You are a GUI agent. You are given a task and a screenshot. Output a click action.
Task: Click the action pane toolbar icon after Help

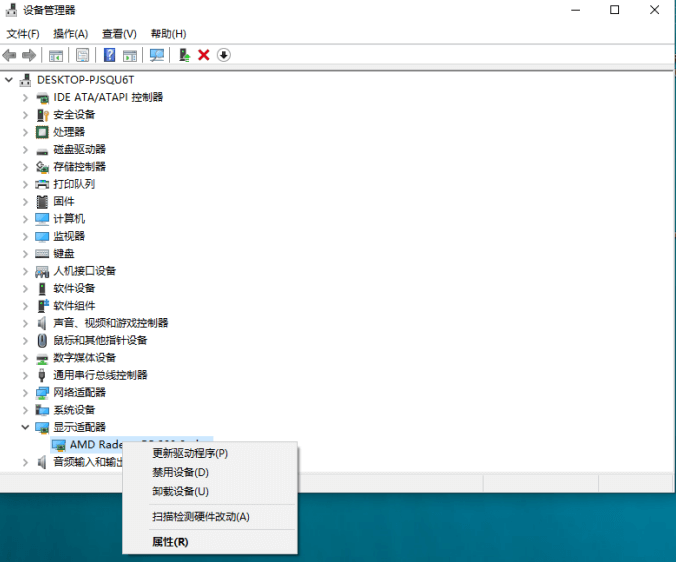pyautogui.click(x=130, y=56)
